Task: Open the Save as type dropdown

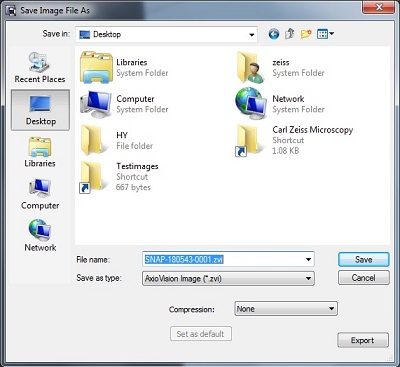Action: (228, 278)
